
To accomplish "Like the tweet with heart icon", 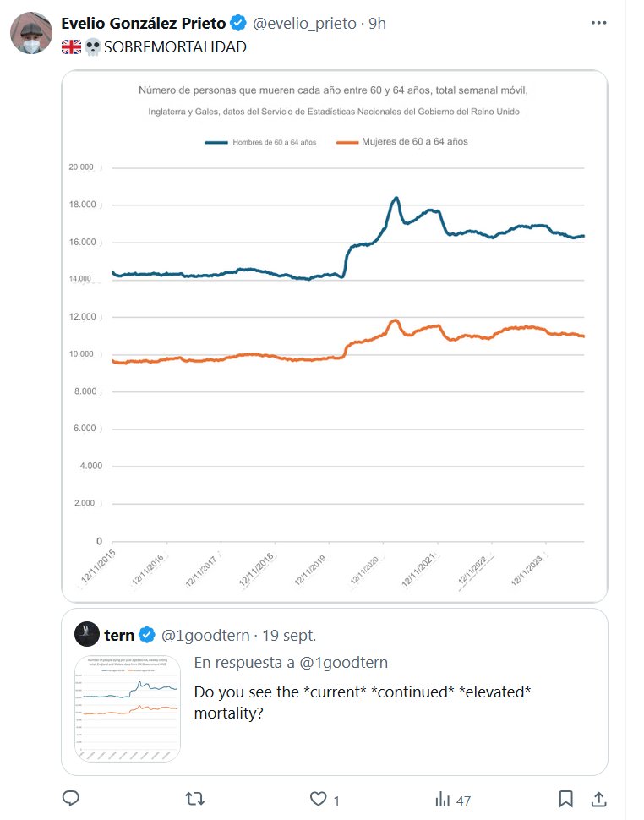I will pyautogui.click(x=319, y=799).
